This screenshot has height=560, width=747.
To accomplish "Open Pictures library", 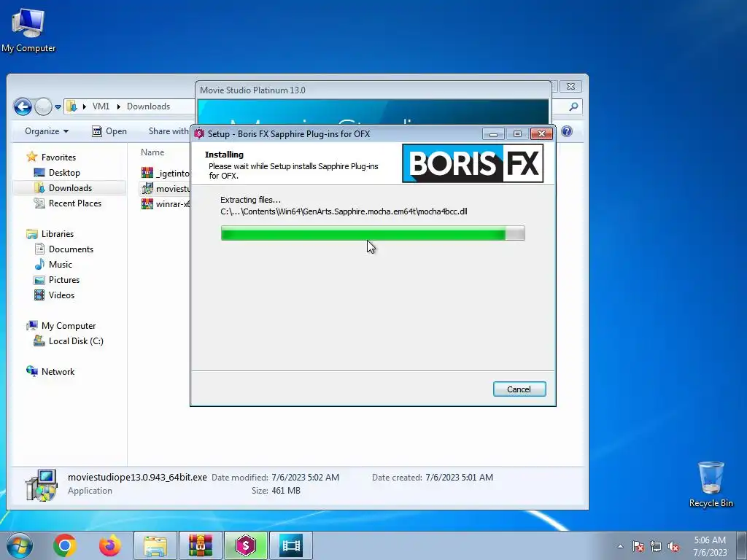I will (57, 279).
